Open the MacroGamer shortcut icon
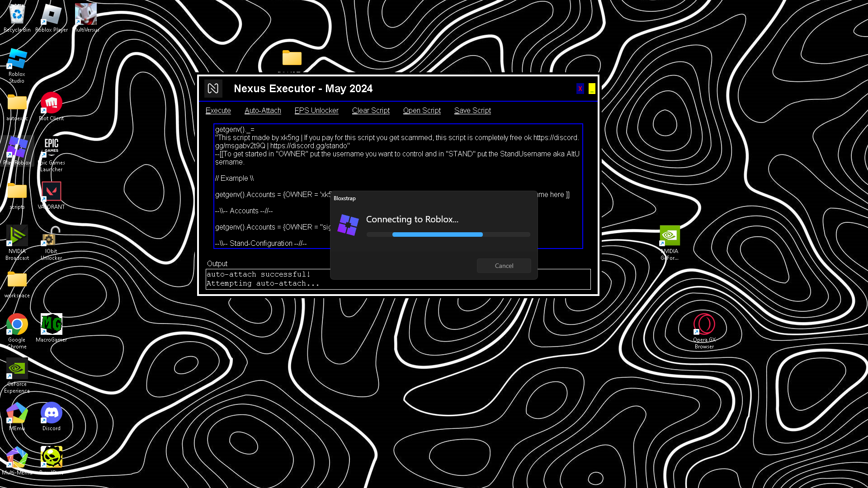The image size is (868, 488). [x=51, y=324]
